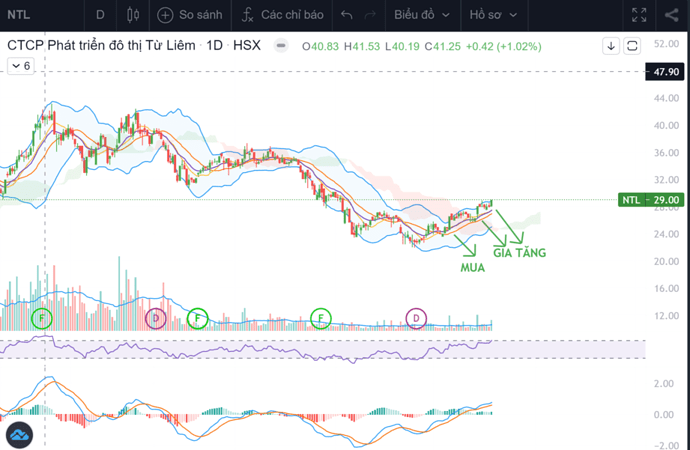Image resolution: width=690 pixels, height=450 pixels.
Task: Click the maximize pane bracket icon
Action: [x=632, y=46]
